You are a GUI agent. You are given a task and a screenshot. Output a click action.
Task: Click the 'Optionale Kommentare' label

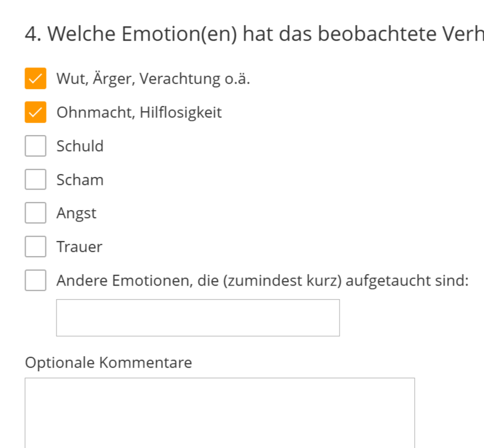tap(108, 362)
